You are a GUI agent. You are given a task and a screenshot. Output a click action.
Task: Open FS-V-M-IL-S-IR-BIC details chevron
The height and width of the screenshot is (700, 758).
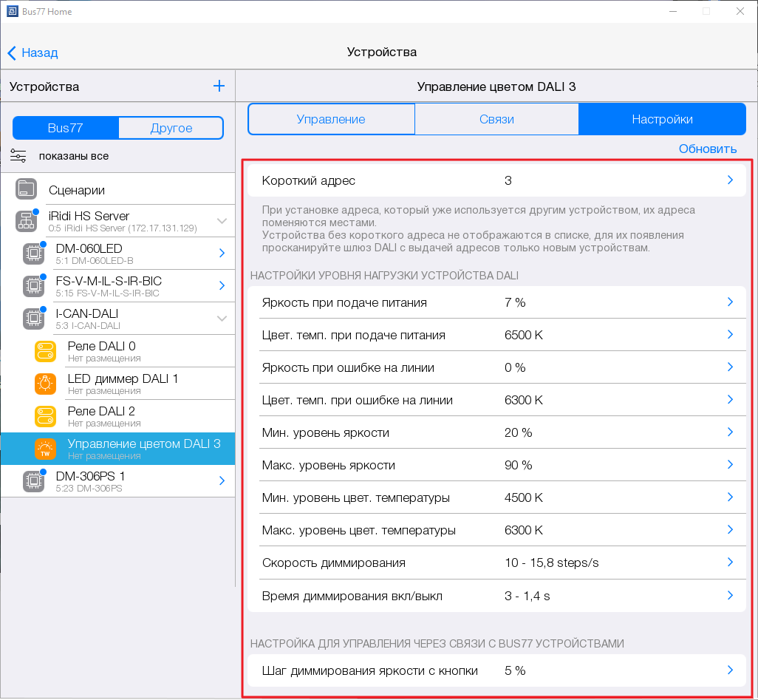tap(222, 286)
